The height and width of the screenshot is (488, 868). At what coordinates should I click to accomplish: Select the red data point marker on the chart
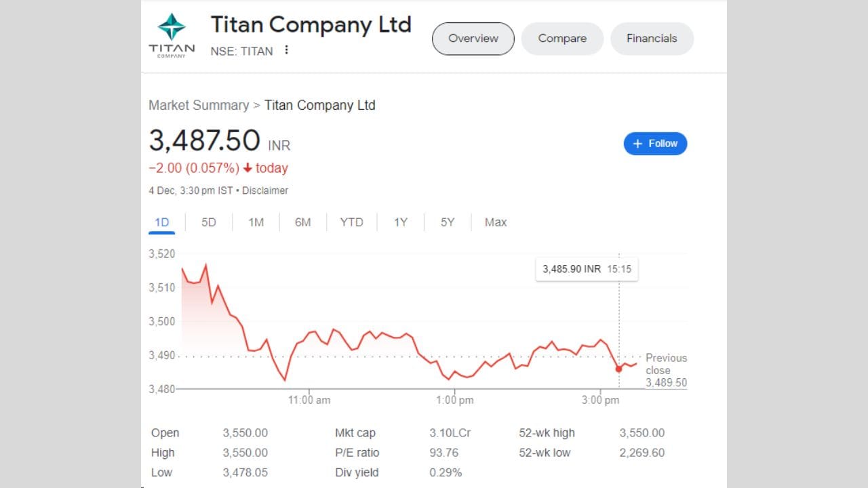(618, 369)
